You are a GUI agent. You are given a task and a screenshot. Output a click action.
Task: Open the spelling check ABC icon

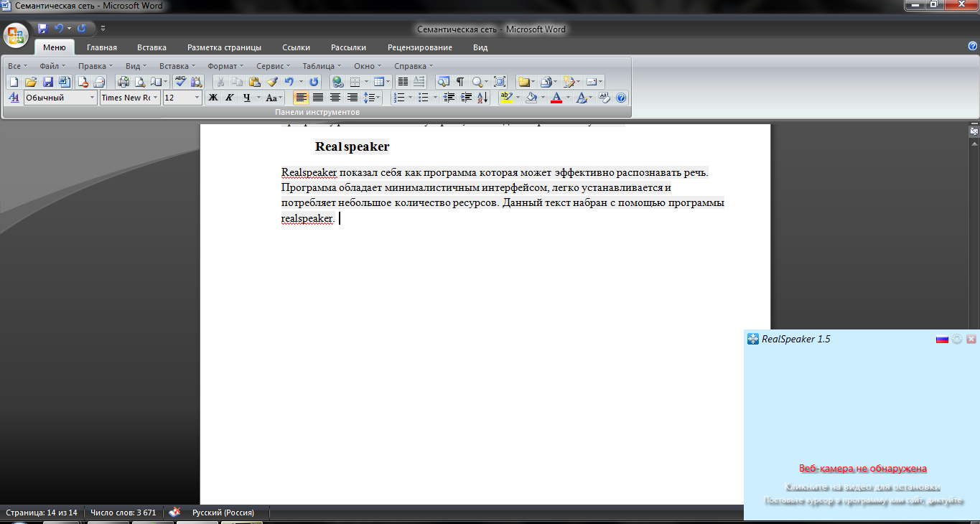(180, 82)
